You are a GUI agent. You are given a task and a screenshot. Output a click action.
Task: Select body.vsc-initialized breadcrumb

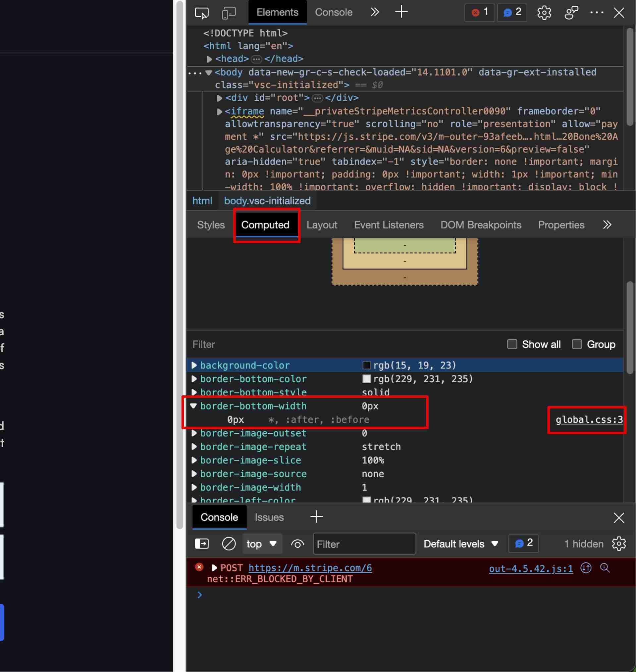267,201
